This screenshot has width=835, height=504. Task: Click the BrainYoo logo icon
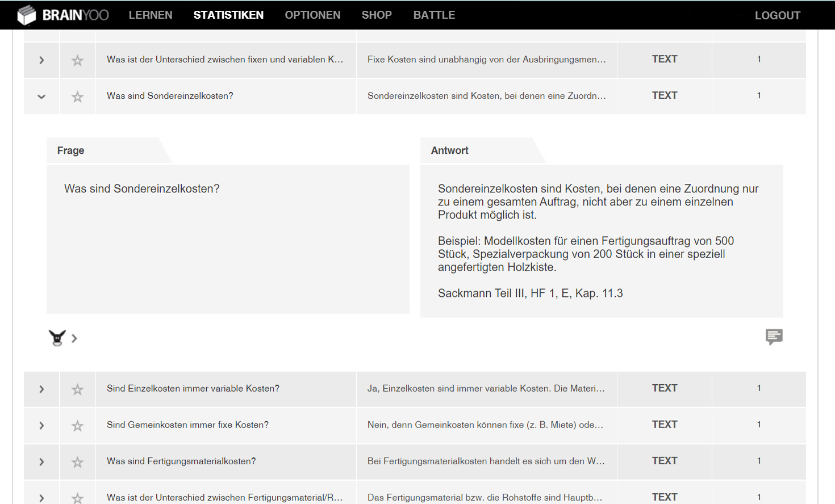[26, 15]
